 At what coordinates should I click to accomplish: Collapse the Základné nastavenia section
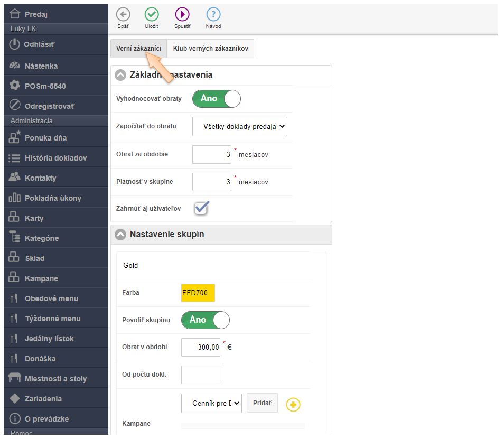click(120, 75)
